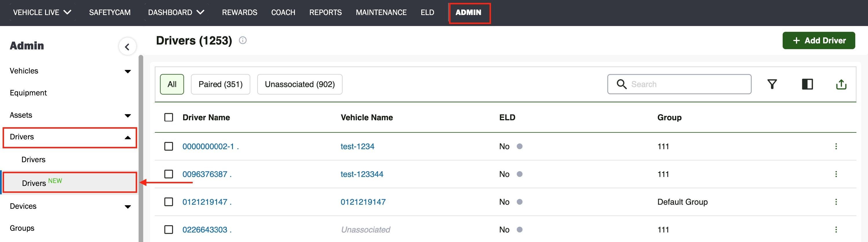Click the Add Driver button
This screenshot has height=242, width=868.
tap(819, 40)
